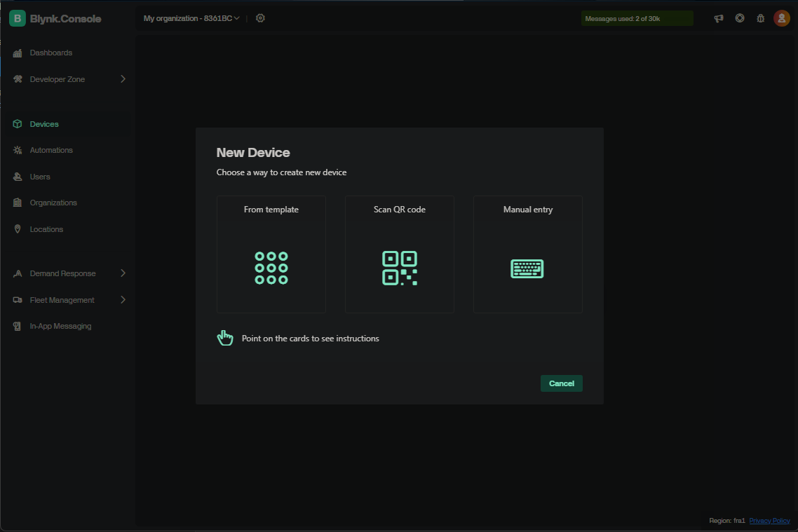Image resolution: width=798 pixels, height=532 pixels.
Task: Go to Dashboards in sidebar
Action: tap(50, 53)
